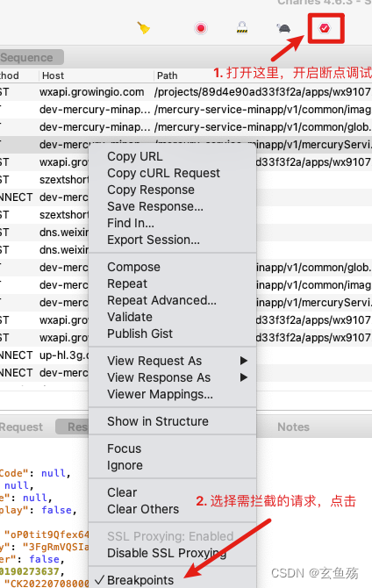Select the up-hl.3g. CONNECT row

click(44, 355)
